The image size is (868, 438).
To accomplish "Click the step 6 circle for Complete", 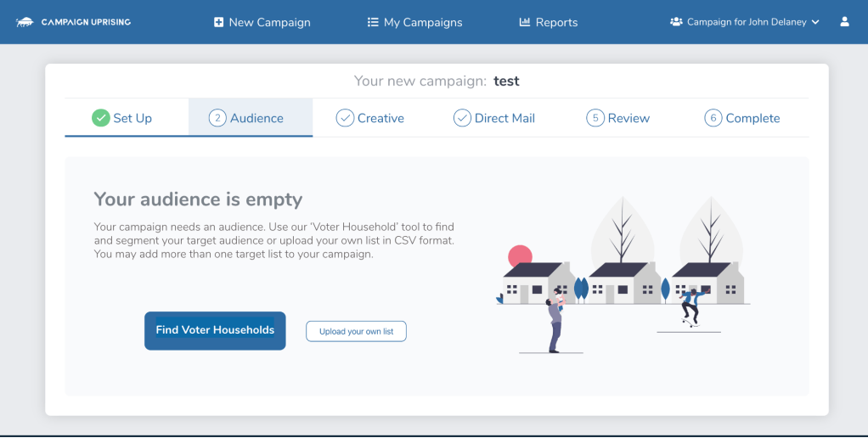I will (x=713, y=118).
